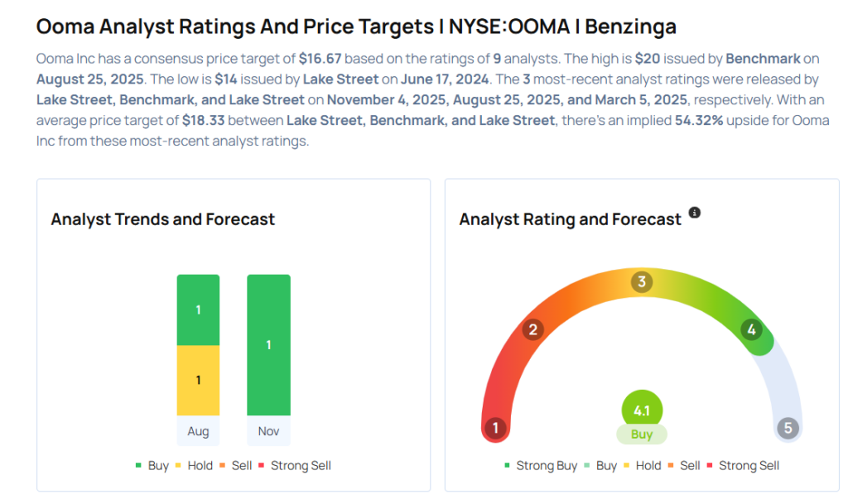Viewport: 848px width, 504px height.
Task: Click the green Nov bar
Action: click(268, 344)
